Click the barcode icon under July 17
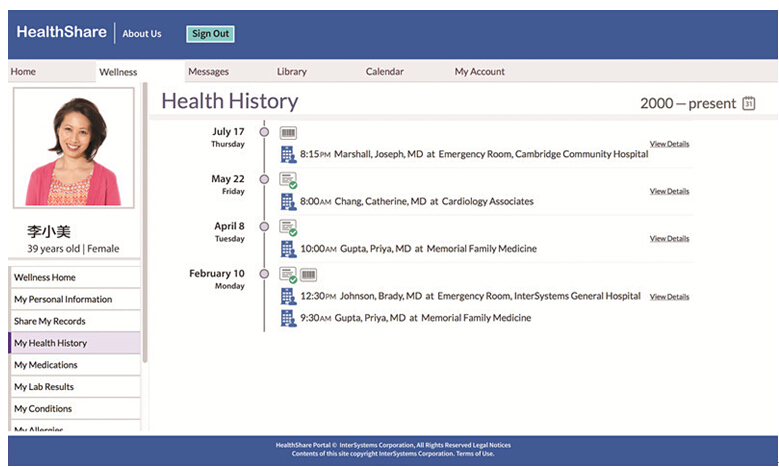This screenshot has height=467, width=779. 288,132
